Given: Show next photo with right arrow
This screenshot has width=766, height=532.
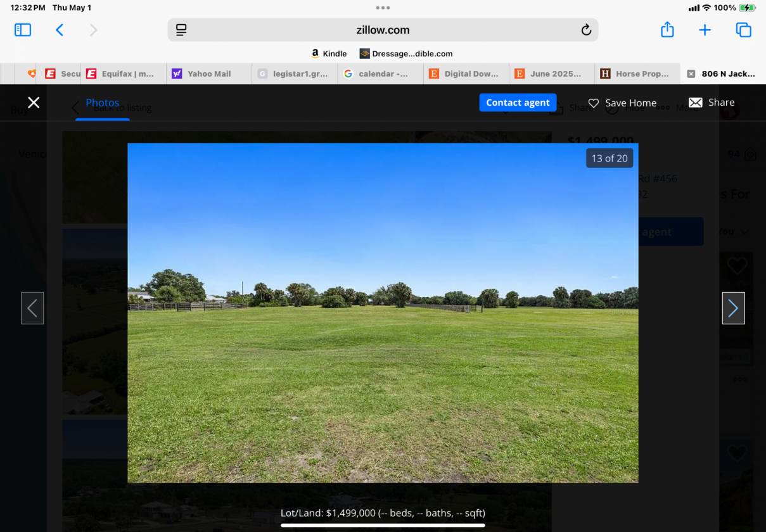Looking at the screenshot, I should (x=733, y=308).
